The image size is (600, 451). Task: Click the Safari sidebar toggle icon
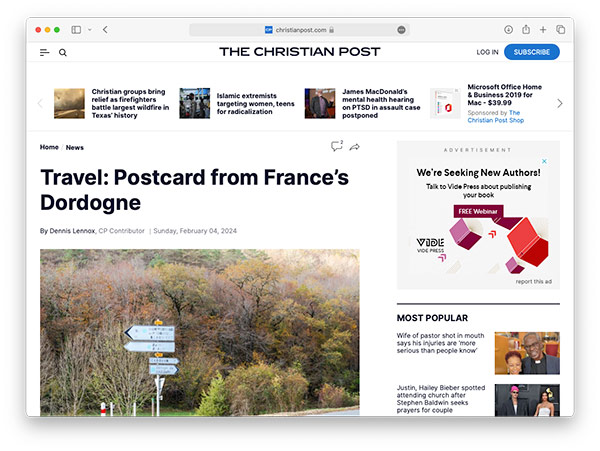(76, 30)
